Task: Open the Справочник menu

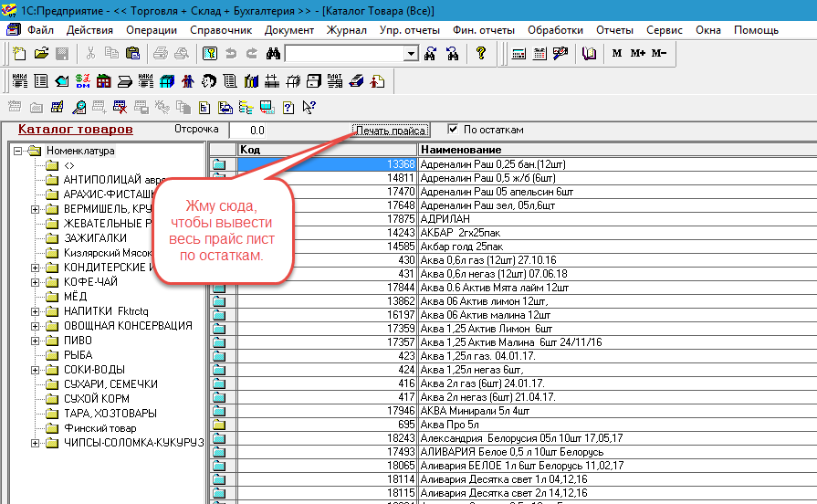Action: (x=221, y=30)
